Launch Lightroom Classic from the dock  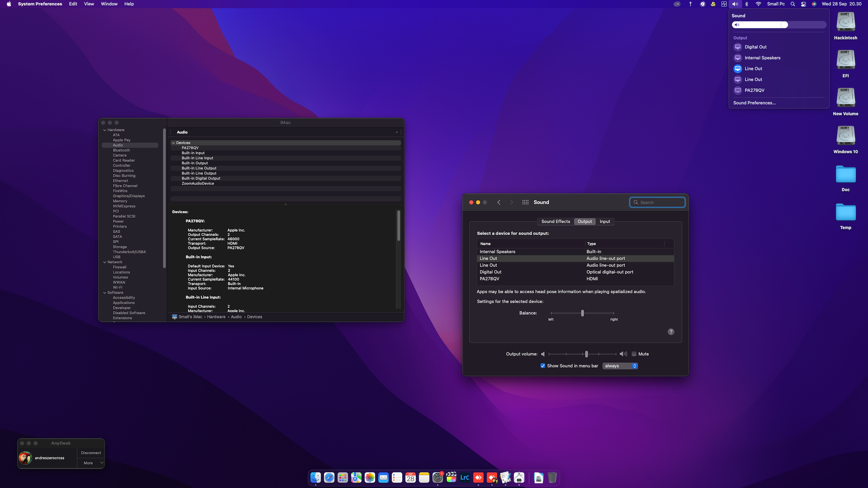[465, 477]
